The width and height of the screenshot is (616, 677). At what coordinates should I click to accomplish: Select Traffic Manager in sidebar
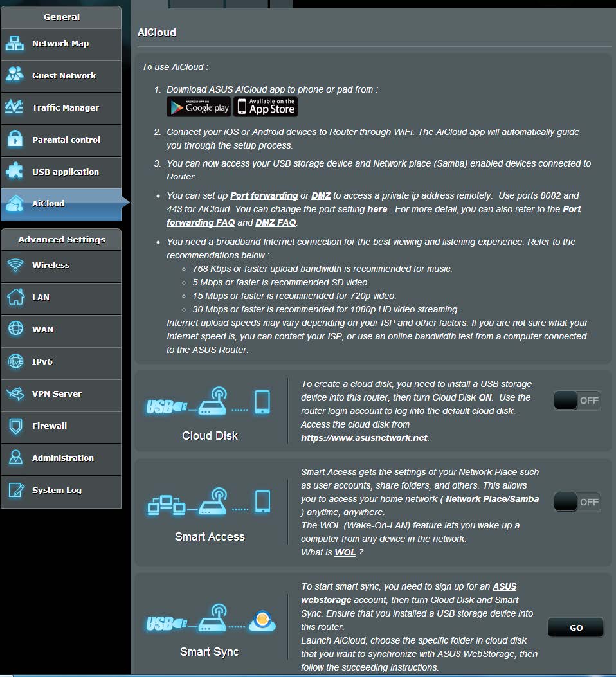coord(61,107)
